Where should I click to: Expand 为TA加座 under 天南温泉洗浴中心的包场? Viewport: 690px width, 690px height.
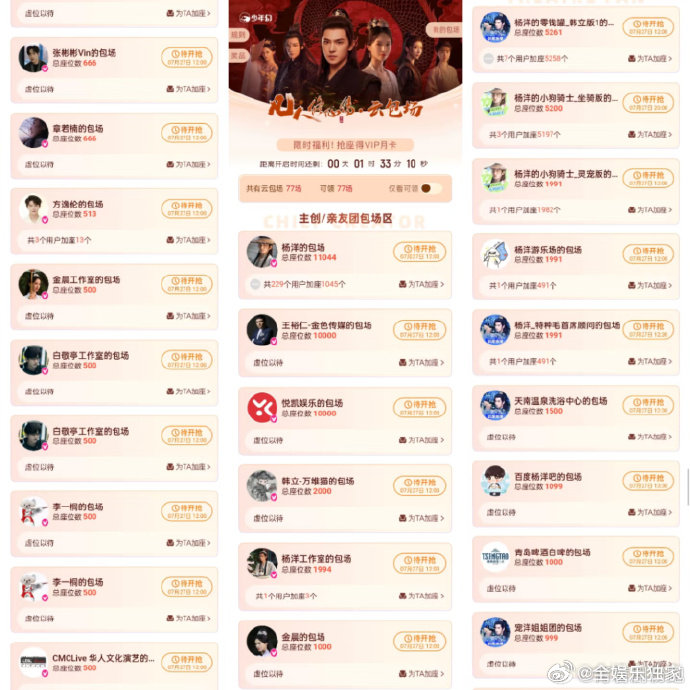(650, 437)
